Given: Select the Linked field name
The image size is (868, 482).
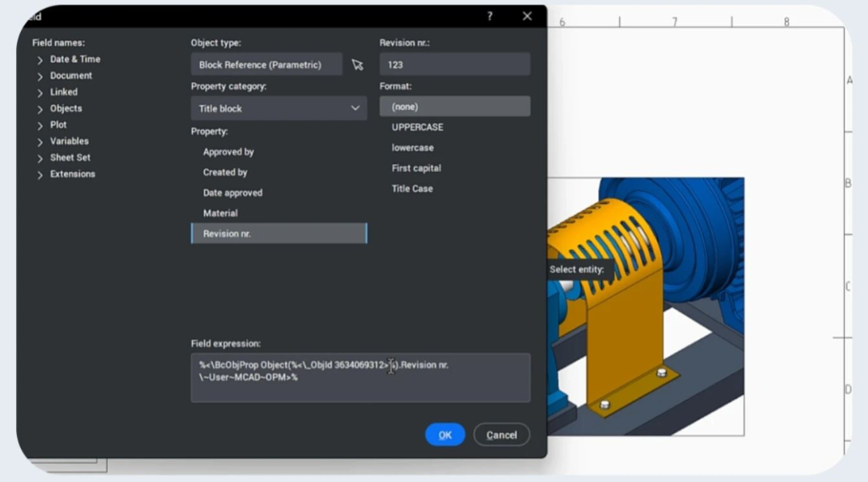Looking at the screenshot, I should click(x=63, y=92).
